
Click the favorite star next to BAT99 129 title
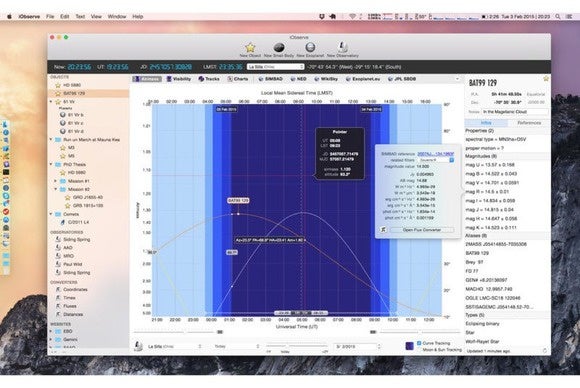point(546,78)
